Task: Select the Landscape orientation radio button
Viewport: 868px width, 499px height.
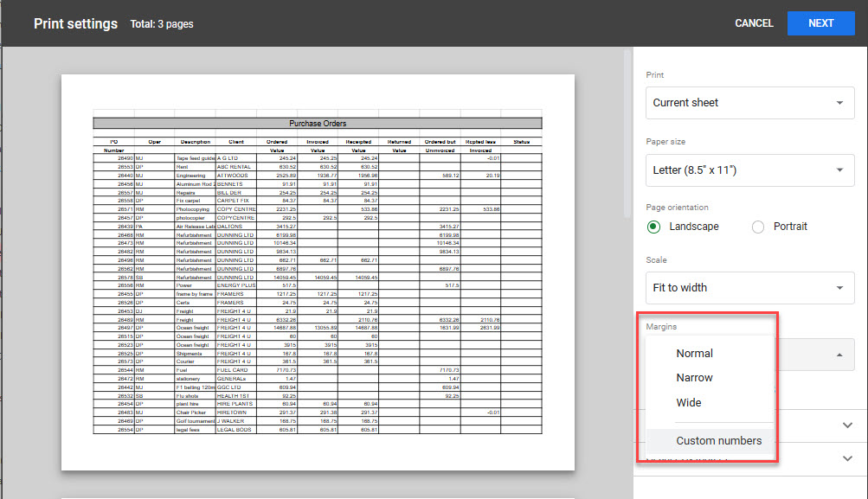Action: 653,227
